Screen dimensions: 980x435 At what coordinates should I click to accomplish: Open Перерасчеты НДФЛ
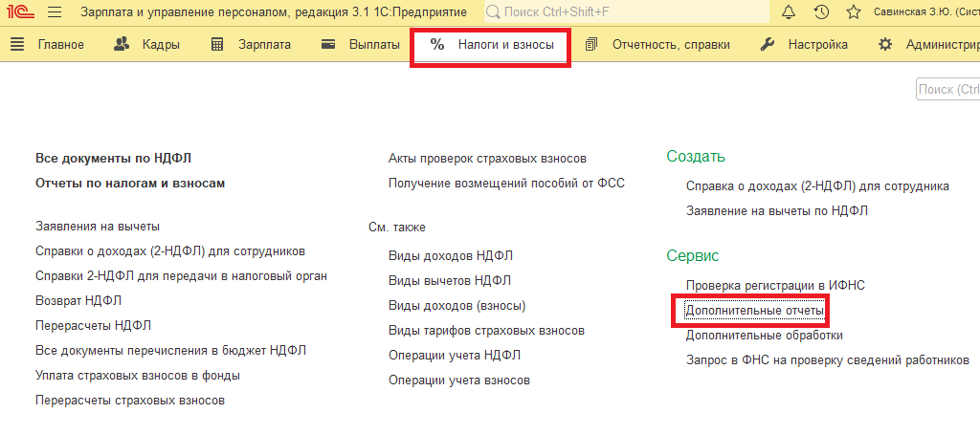click(x=93, y=325)
